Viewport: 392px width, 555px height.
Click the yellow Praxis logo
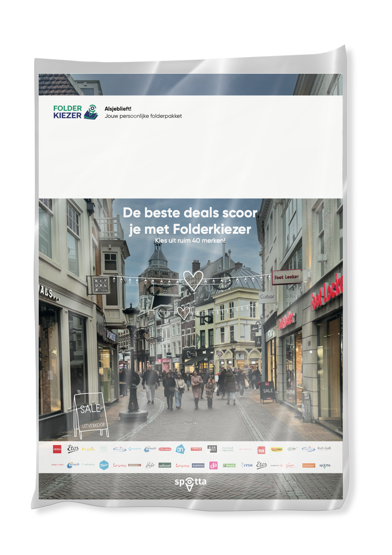coord(88,449)
